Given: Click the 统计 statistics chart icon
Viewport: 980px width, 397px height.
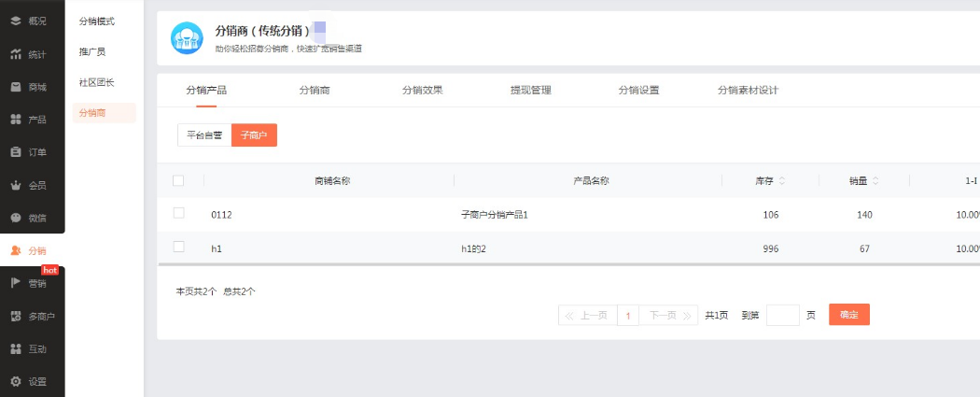Looking at the screenshot, I should click(x=16, y=54).
